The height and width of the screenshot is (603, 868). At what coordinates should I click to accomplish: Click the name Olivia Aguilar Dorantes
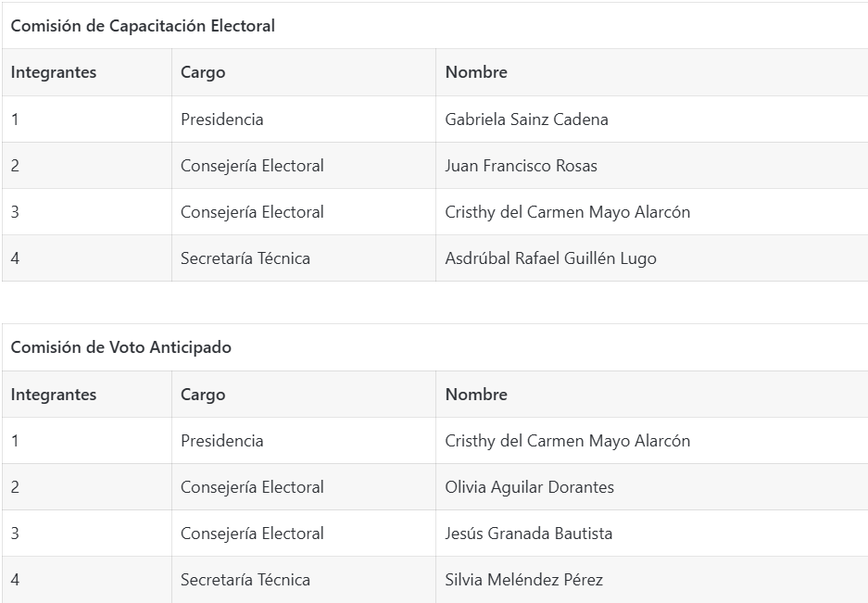point(529,487)
